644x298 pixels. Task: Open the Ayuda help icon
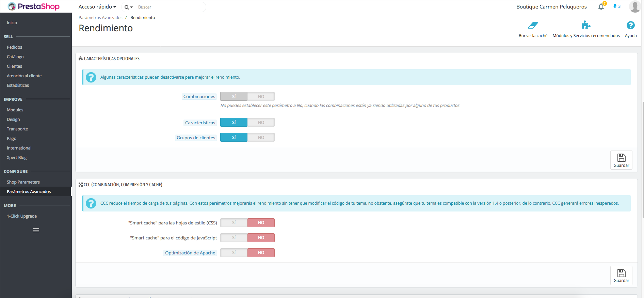pos(631,25)
